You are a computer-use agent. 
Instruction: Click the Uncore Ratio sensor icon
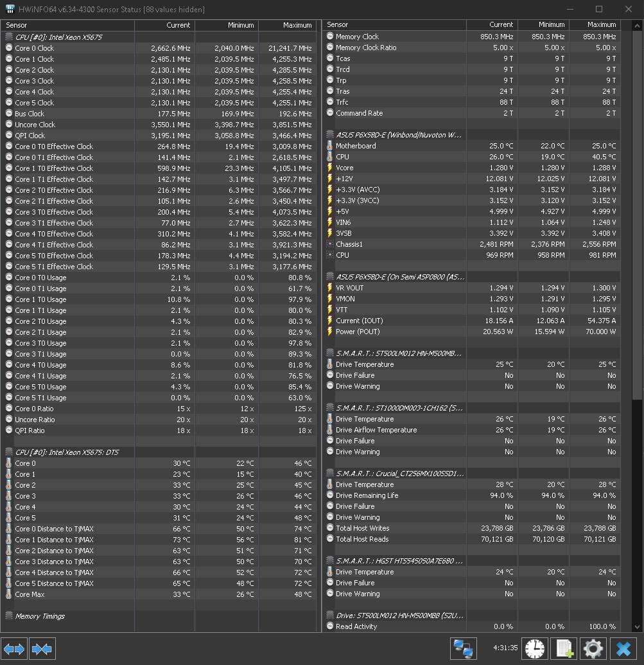coord(9,419)
